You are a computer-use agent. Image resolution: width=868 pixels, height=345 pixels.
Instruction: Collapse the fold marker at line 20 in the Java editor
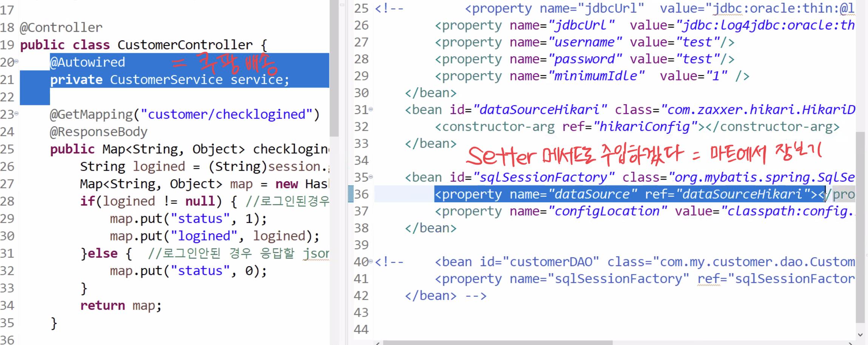click(x=16, y=61)
